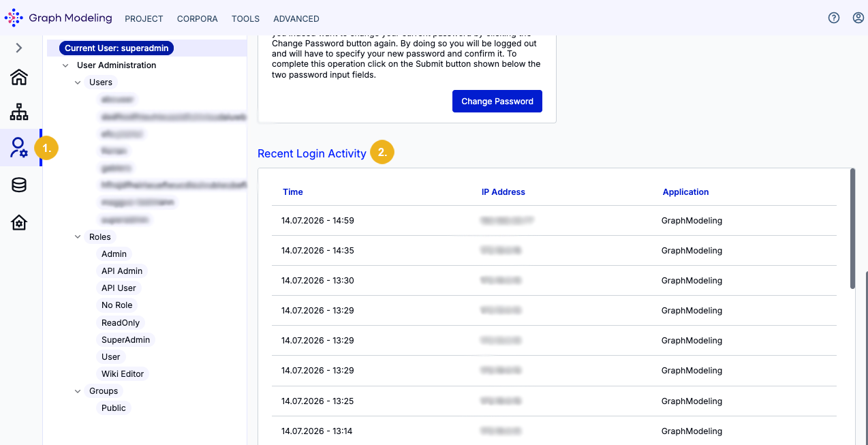This screenshot has width=868, height=445.
Task: Open the PROJECT menu
Action: click(x=144, y=19)
